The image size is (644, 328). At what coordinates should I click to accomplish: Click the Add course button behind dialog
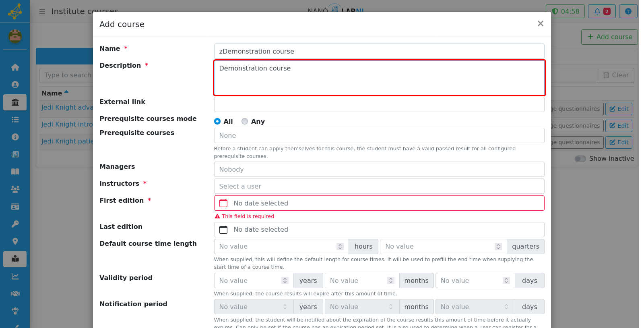(x=609, y=37)
